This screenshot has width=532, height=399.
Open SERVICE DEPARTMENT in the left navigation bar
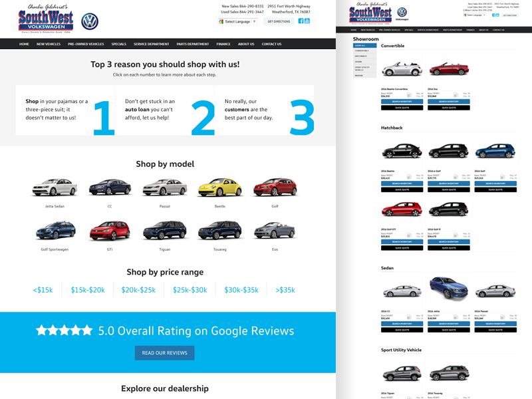point(152,44)
